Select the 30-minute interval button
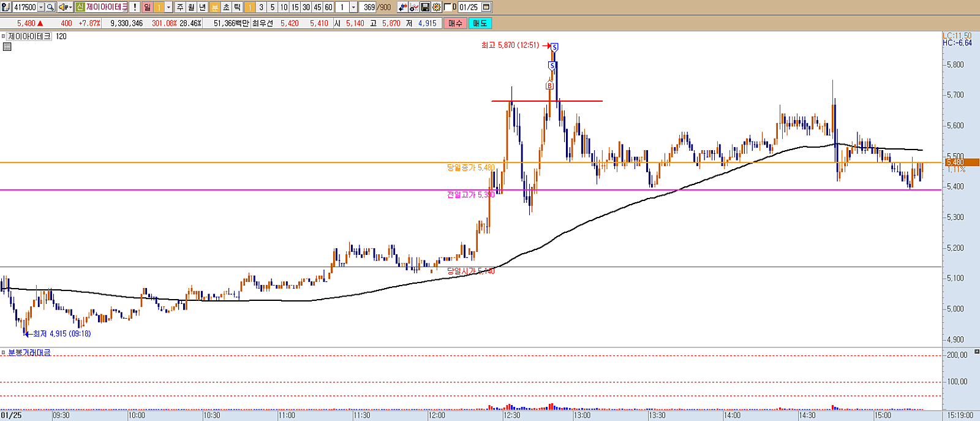The height and width of the screenshot is (421, 980). click(306, 7)
